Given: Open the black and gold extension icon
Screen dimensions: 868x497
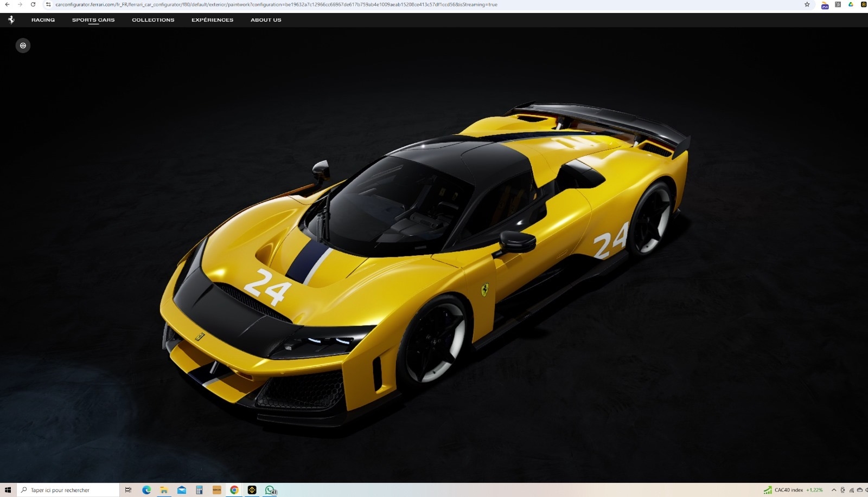Looking at the screenshot, I should [x=864, y=4].
